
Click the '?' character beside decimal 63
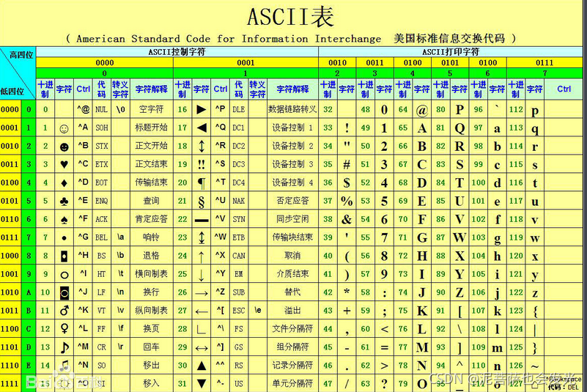(384, 384)
